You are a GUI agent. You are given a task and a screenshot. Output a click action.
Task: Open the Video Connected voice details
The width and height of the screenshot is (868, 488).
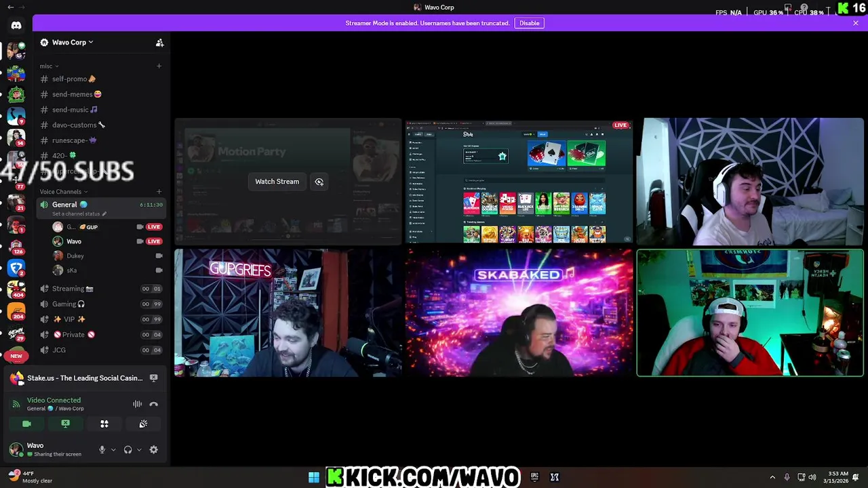click(x=54, y=401)
